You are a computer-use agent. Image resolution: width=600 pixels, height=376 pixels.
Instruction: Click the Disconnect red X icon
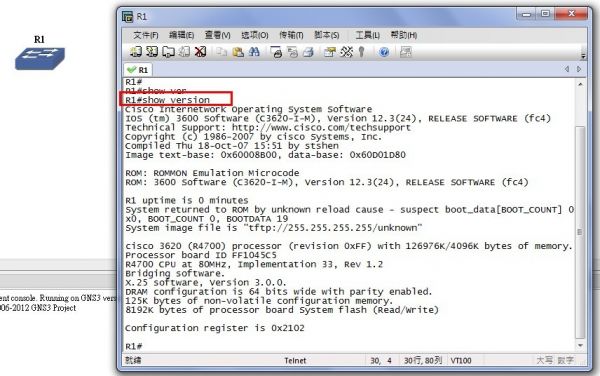point(201,52)
